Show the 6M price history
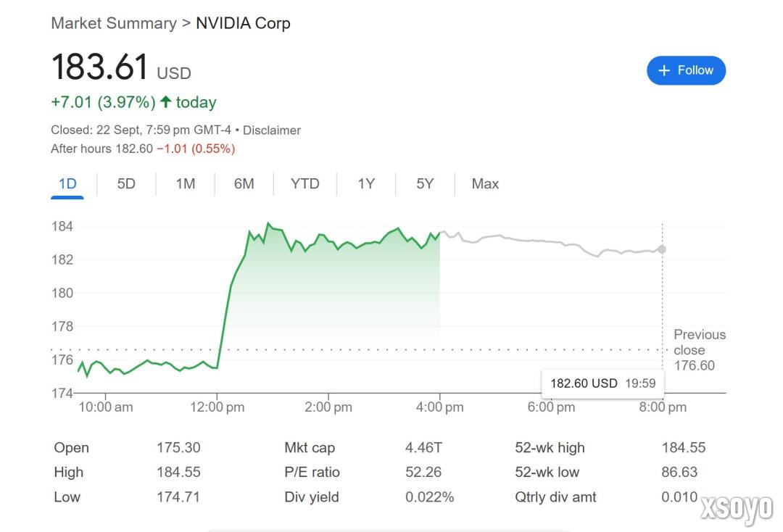Viewport: 783px width, 532px height. 244,184
